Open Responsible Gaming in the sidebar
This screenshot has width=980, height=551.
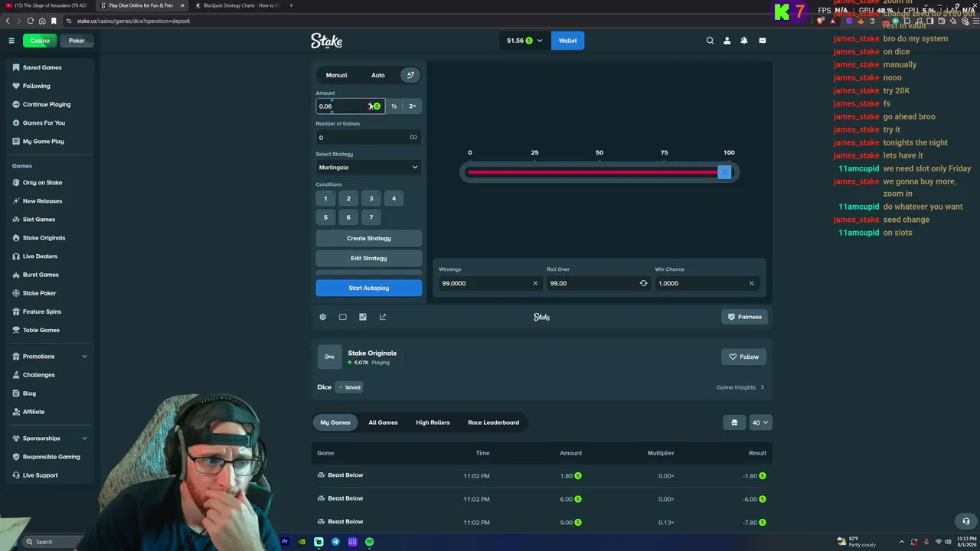51,457
